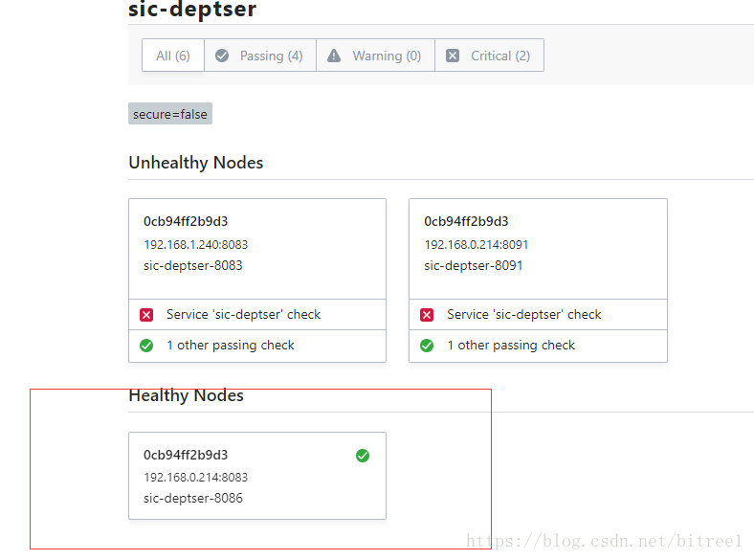This screenshot has width=754, height=560.
Task: Select the All (6) filter tab
Action: [x=173, y=56]
